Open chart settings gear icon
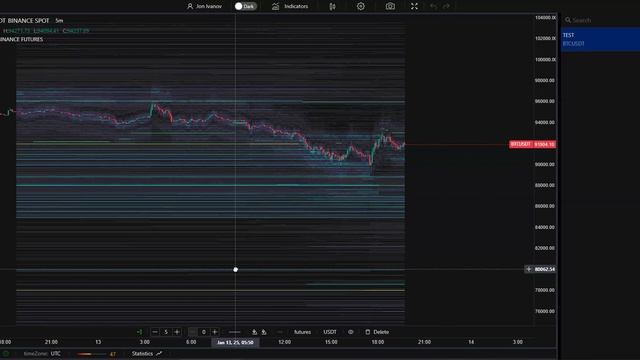 [361, 6]
